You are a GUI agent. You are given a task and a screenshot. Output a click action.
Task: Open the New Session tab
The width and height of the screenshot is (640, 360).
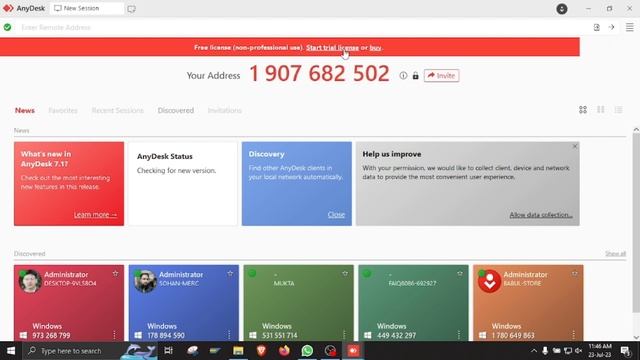pos(86,8)
